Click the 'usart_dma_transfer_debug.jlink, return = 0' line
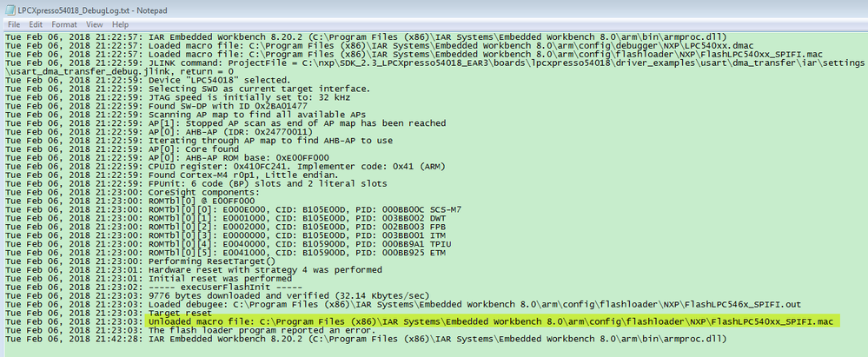Viewport: 868px width, 357px height. [119, 72]
